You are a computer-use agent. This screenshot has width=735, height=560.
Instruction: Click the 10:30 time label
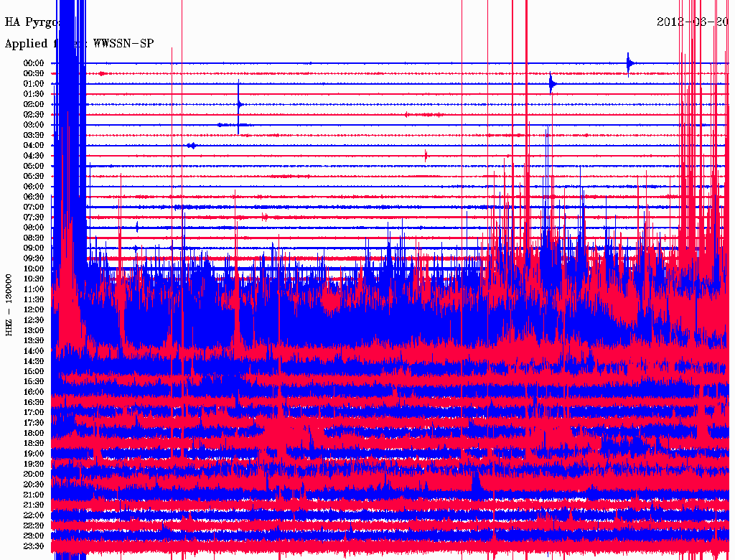pos(34,279)
